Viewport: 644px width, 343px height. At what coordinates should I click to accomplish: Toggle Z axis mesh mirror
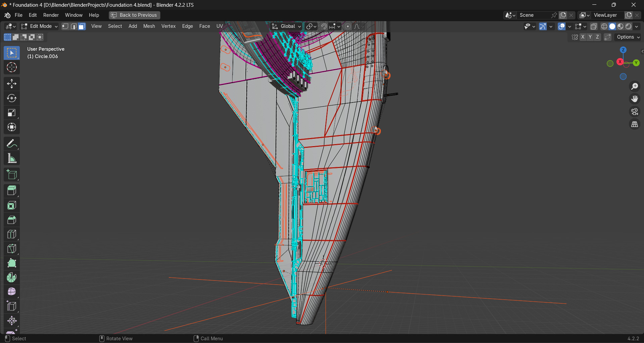point(598,37)
